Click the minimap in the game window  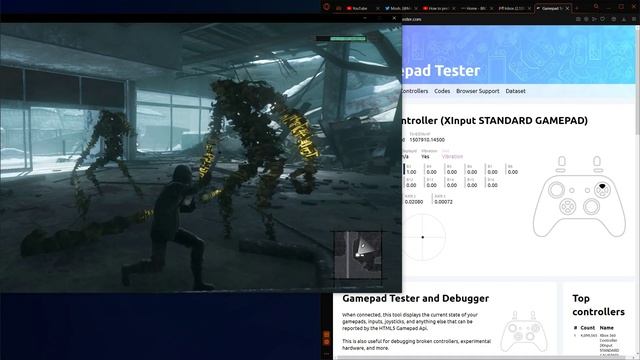pyautogui.click(x=358, y=255)
